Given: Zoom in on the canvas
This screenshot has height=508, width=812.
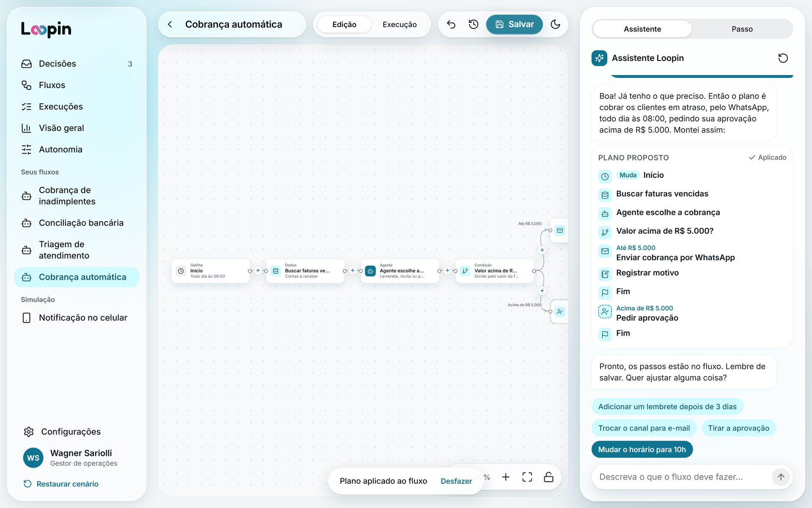Looking at the screenshot, I should pyautogui.click(x=505, y=477).
